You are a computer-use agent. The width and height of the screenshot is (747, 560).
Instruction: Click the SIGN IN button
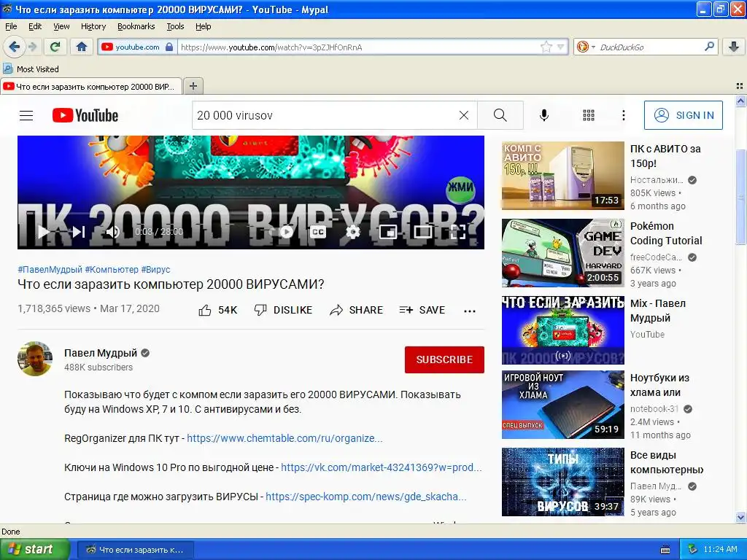683,115
